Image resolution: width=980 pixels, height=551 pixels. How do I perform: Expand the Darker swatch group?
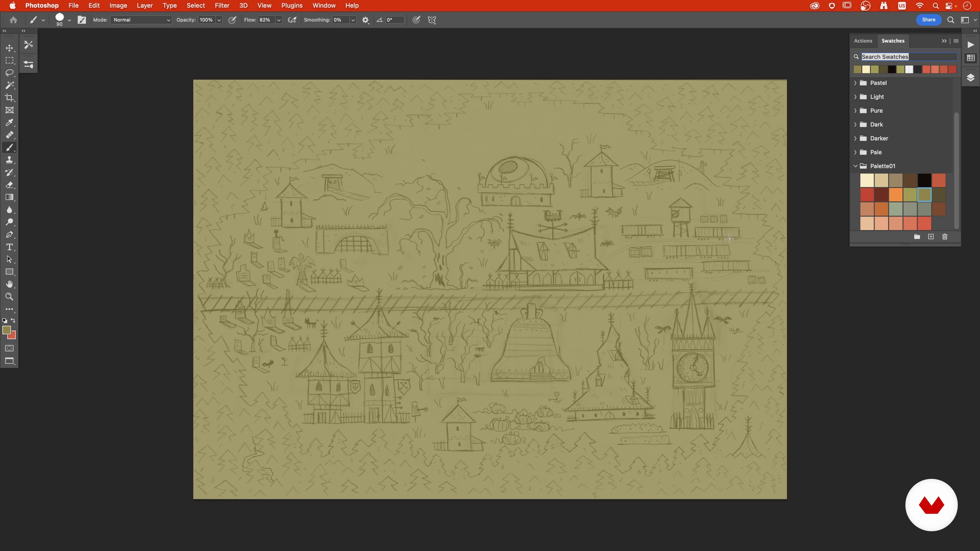click(x=855, y=139)
